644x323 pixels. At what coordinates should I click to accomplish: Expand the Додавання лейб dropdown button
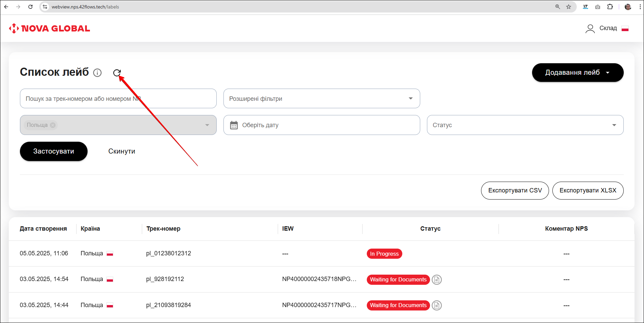[x=577, y=72]
